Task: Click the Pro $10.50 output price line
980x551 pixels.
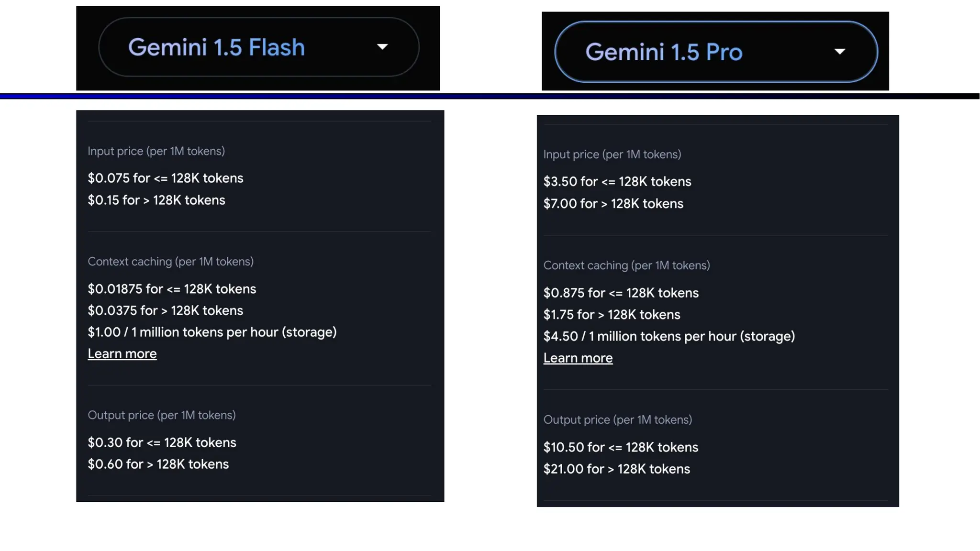Action: pyautogui.click(x=621, y=448)
